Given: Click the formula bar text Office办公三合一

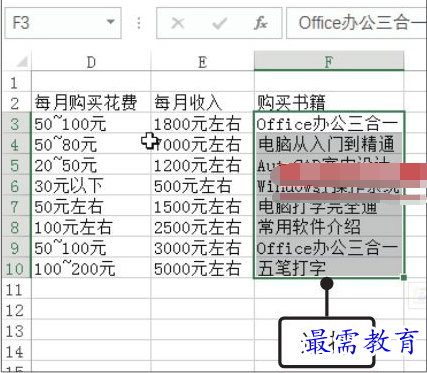Looking at the screenshot, I should pos(362,23).
